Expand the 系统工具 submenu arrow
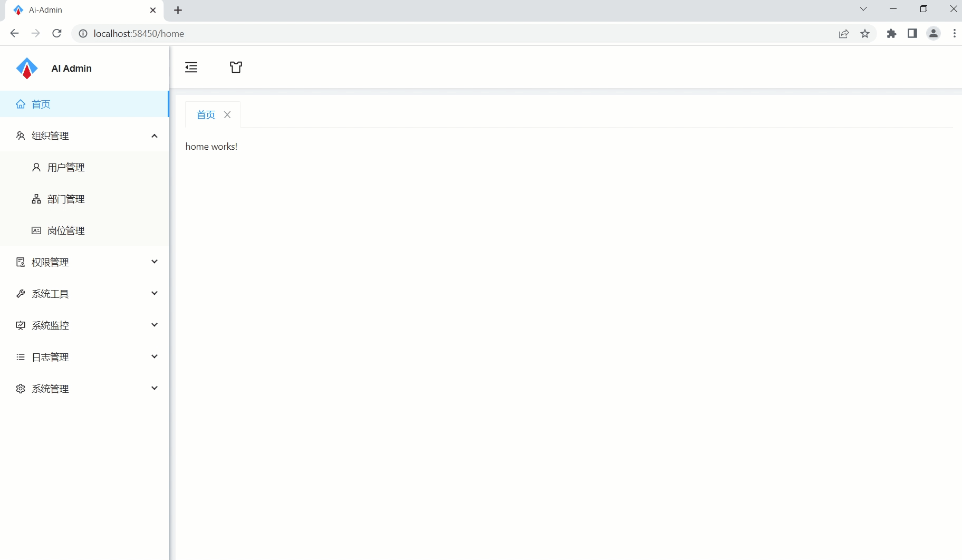 pyautogui.click(x=155, y=293)
